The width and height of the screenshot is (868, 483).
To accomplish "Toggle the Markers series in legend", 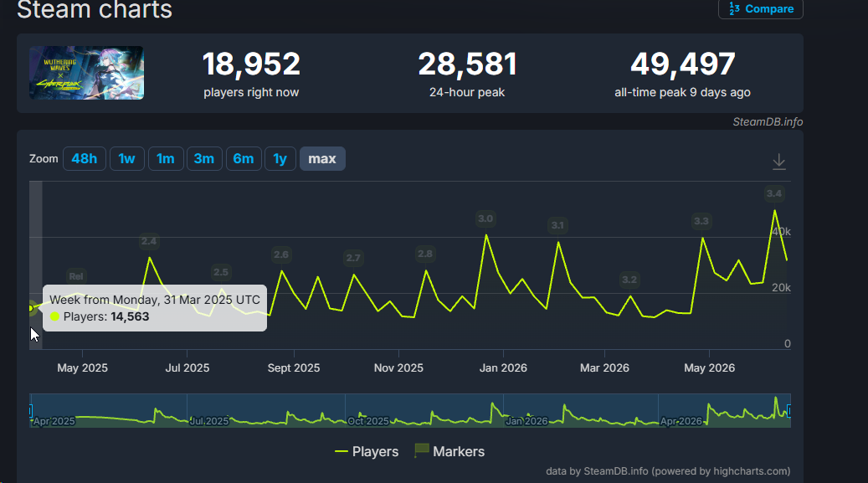I will [449, 451].
